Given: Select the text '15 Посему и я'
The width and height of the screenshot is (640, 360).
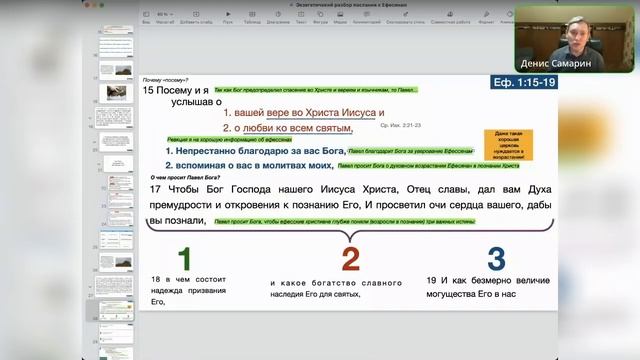Looking at the screenshot, I should (x=176, y=90).
